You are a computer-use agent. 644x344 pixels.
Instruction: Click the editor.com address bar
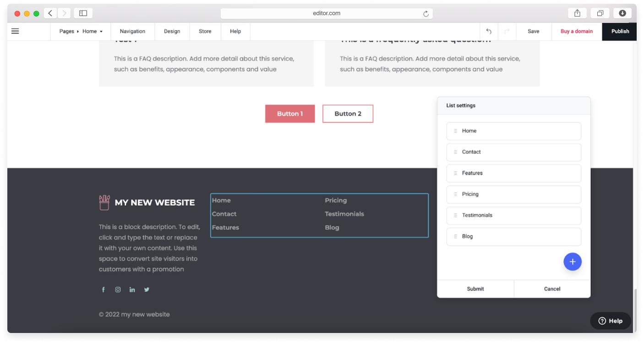point(327,13)
